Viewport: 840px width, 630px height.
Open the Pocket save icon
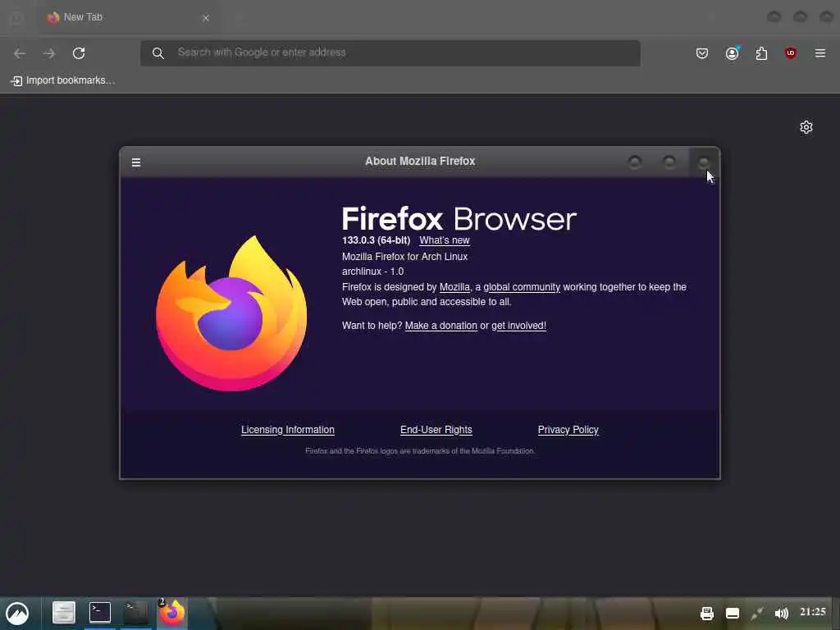702,53
